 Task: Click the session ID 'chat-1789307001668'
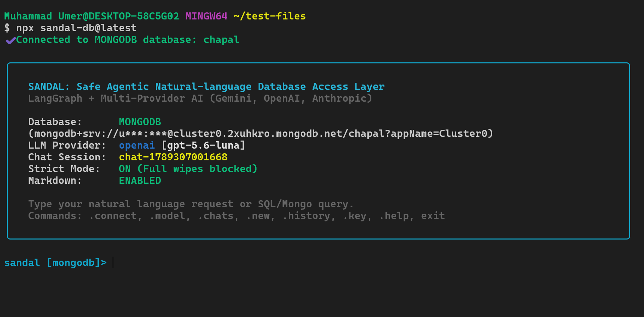point(173,157)
